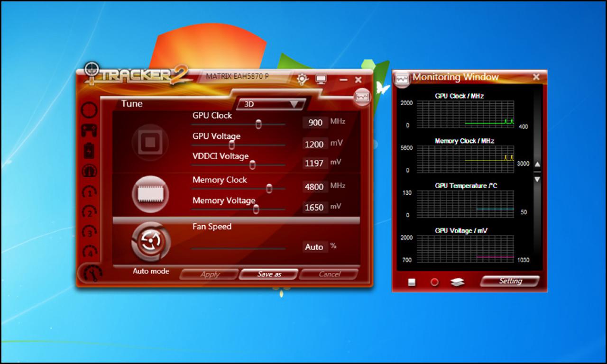The height and width of the screenshot is (364, 607).
Task: Click the VDDCI Voltage field showing 1197
Action: click(x=315, y=164)
